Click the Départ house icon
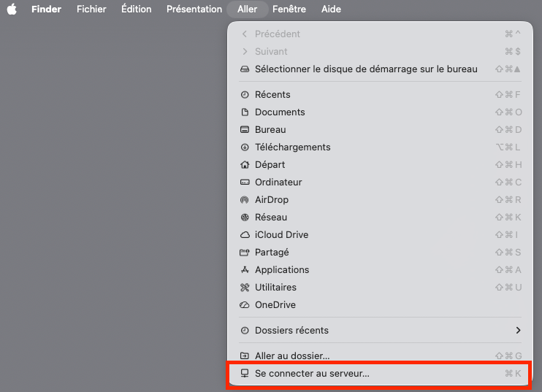The width and height of the screenshot is (542, 392). [x=245, y=165]
